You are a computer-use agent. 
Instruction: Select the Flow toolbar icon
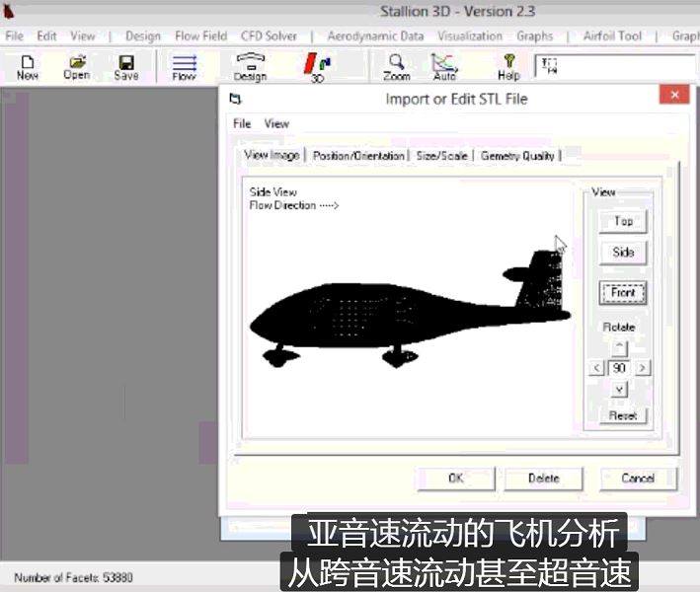(184, 66)
